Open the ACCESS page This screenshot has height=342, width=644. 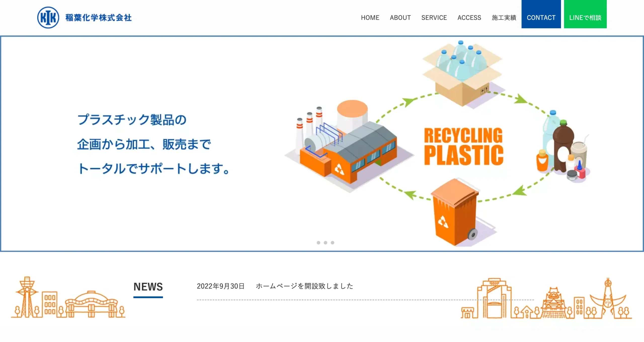(469, 18)
